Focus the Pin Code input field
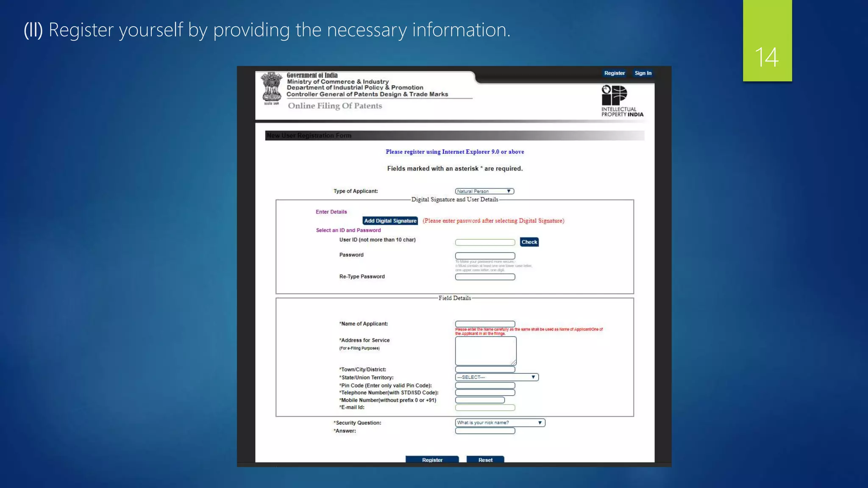The image size is (868, 488). point(485,385)
